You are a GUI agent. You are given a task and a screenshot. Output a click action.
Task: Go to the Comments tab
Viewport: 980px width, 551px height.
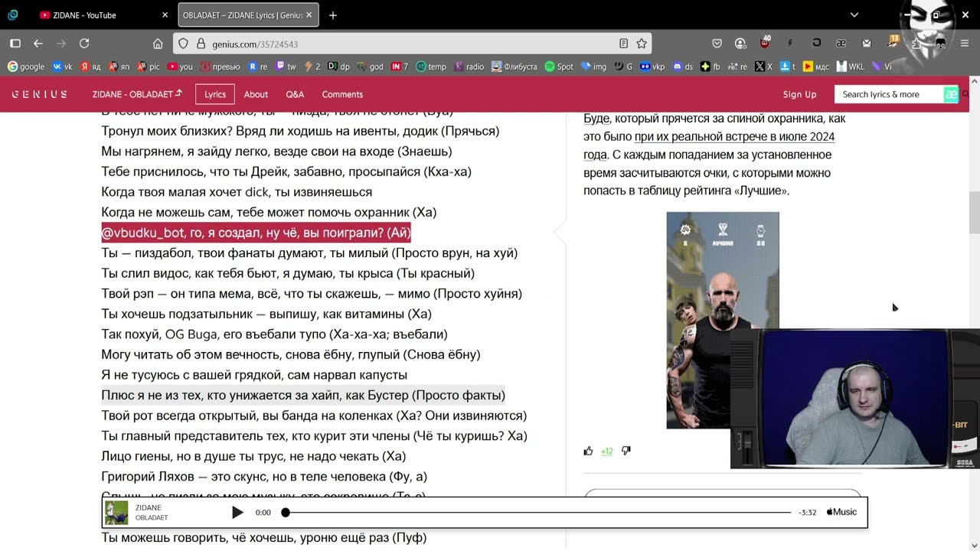[342, 94]
